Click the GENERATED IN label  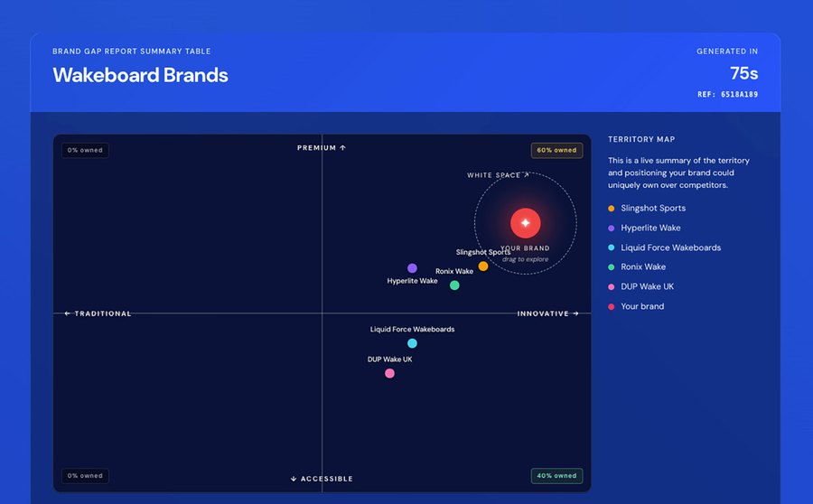727,51
